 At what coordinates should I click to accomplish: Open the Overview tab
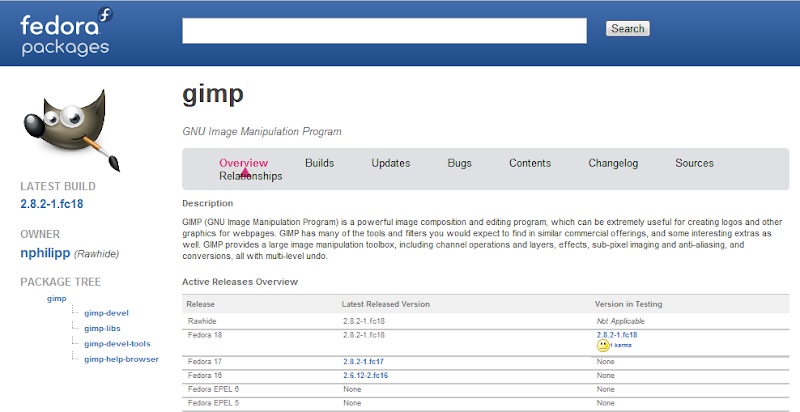coord(243,163)
